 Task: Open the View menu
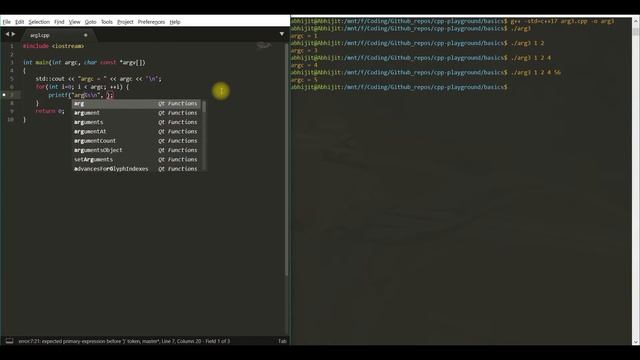[74, 22]
